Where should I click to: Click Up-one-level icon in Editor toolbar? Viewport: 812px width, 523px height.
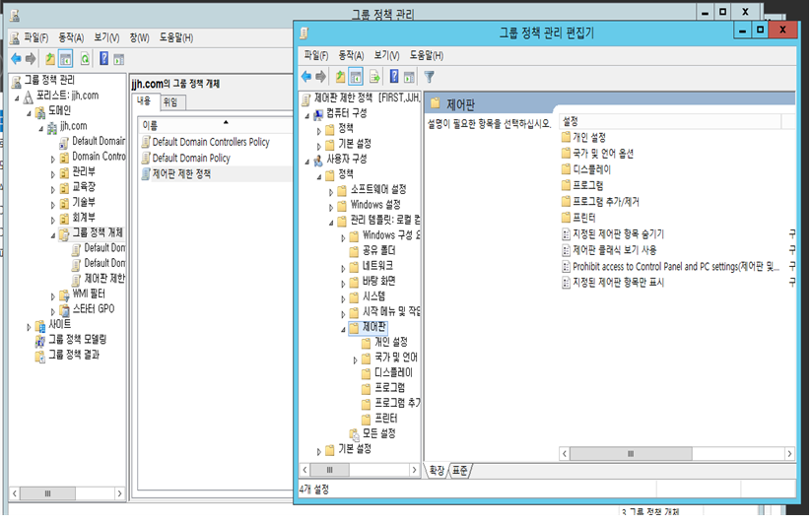point(340,77)
